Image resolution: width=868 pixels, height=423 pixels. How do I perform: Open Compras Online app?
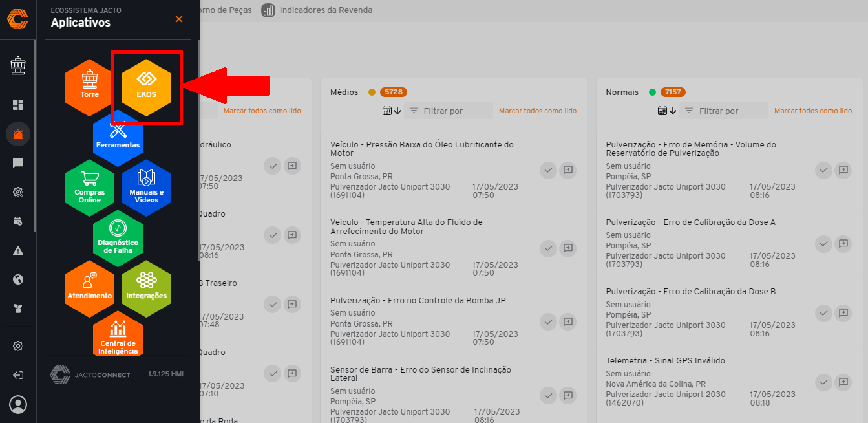[89, 188]
